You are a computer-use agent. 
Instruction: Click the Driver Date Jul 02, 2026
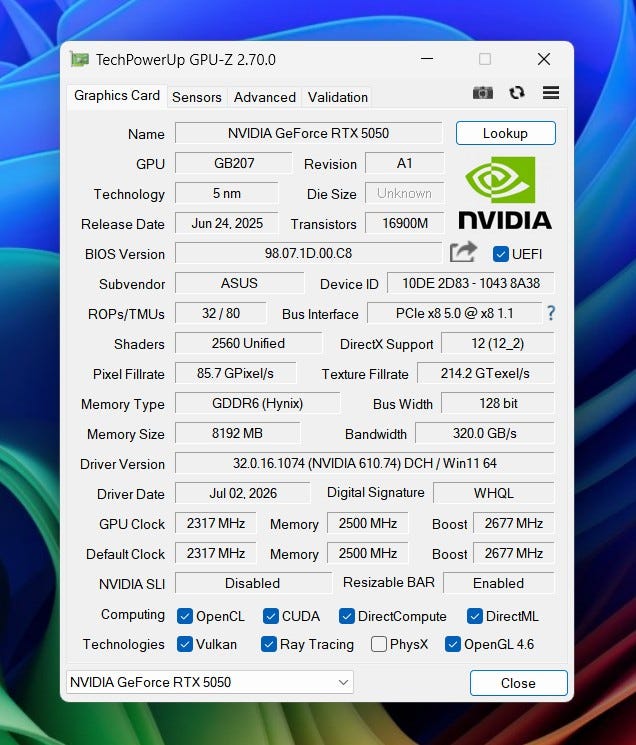coord(243,493)
